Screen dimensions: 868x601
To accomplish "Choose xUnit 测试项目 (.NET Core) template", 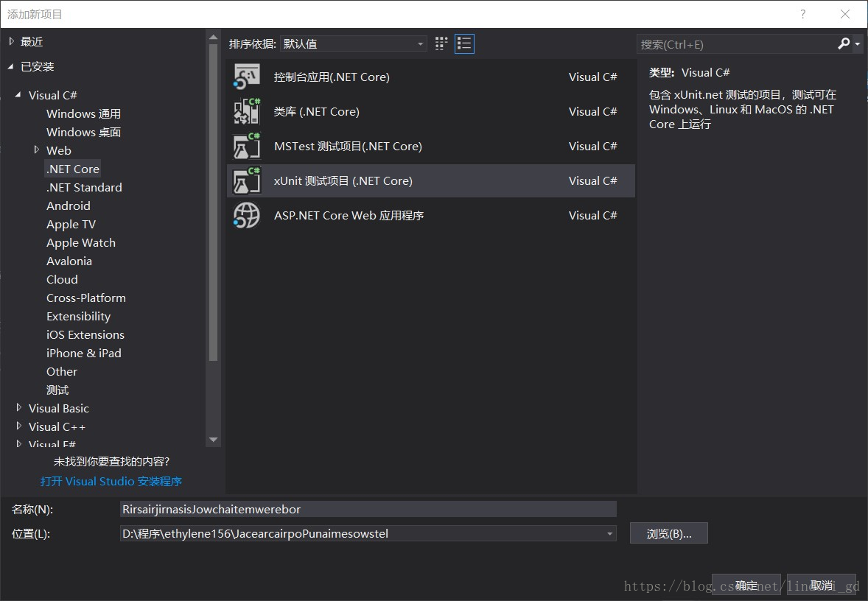I will [x=430, y=180].
